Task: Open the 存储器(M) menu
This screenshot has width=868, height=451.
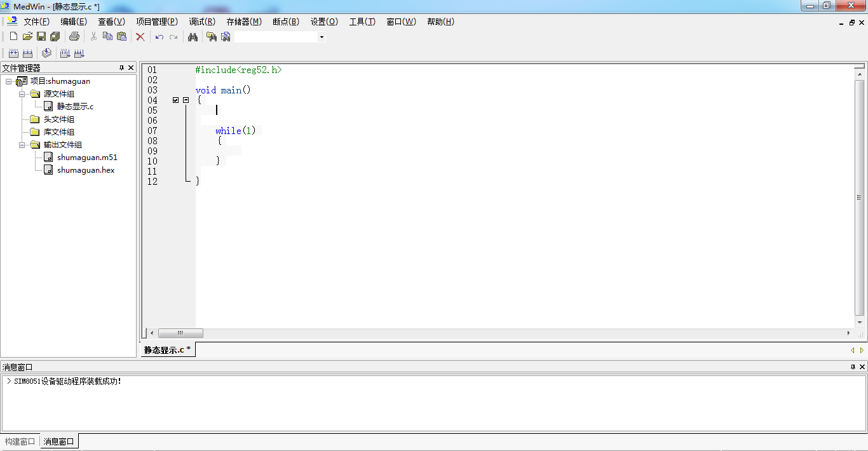Action: pyautogui.click(x=244, y=22)
